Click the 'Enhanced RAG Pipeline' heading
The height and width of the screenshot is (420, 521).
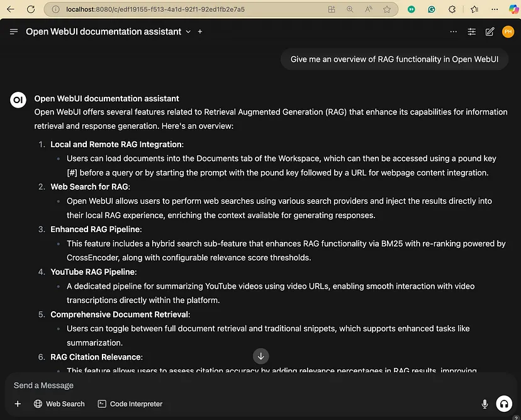[x=96, y=229]
